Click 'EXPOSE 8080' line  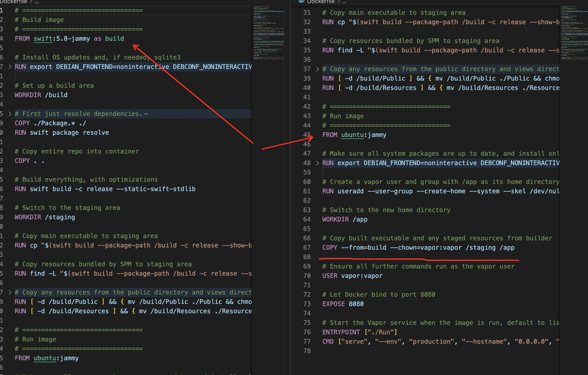coord(343,304)
